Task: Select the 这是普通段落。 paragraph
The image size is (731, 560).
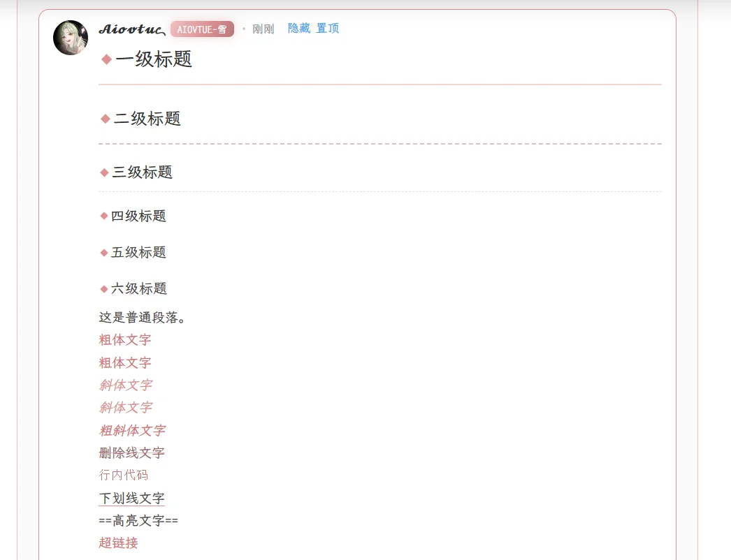Action: [x=142, y=318]
